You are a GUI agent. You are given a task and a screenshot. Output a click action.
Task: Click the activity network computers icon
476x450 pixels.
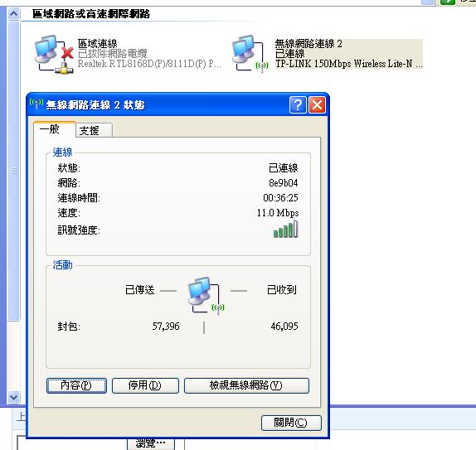(206, 295)
